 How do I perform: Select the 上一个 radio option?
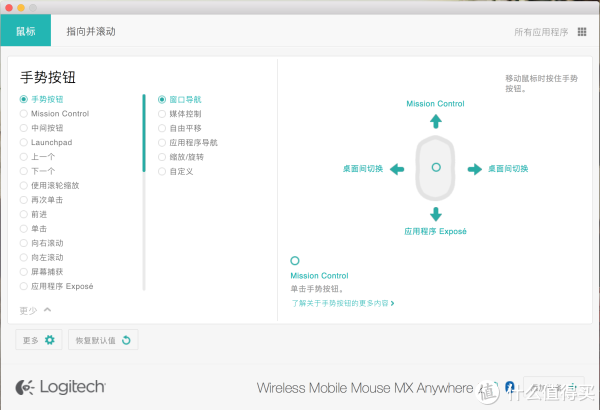(x=24, y=157)
